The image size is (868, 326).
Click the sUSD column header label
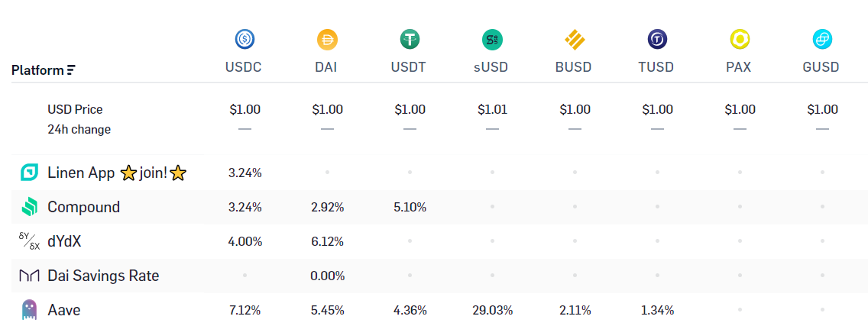[492, 67]
